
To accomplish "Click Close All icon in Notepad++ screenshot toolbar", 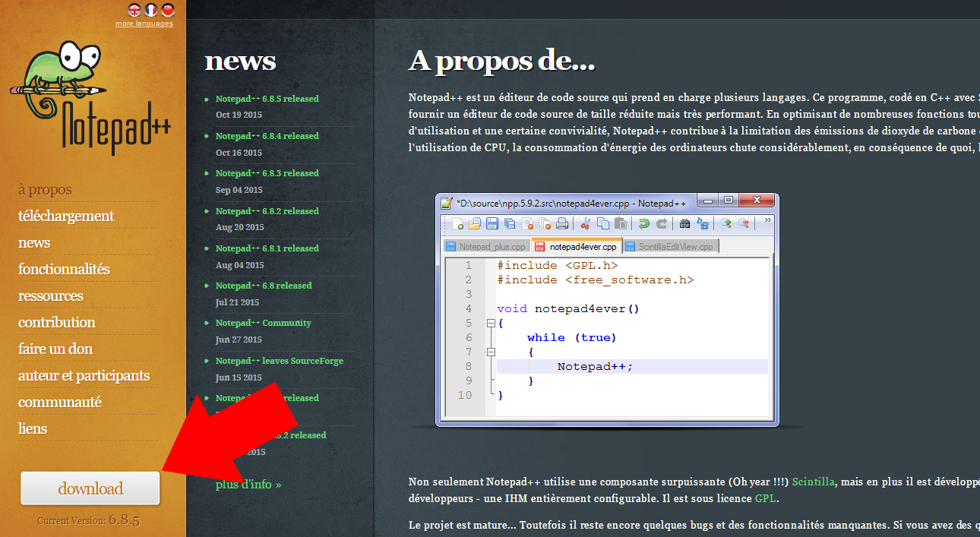I will point(545,223).
